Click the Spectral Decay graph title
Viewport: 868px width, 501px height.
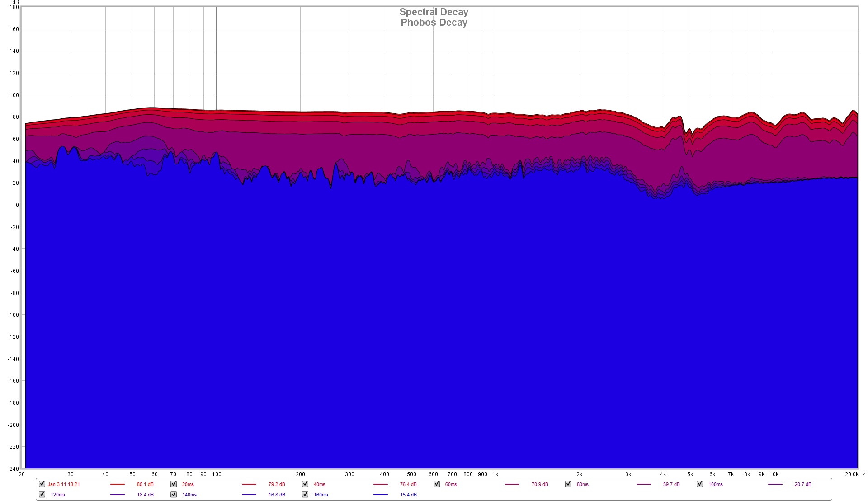tap(434, 12)
